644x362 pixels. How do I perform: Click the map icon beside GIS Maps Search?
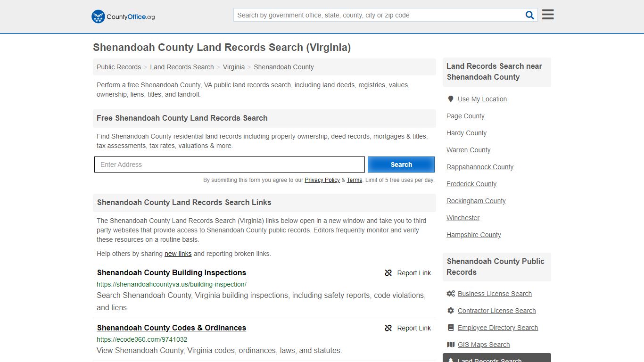(451, 345)
